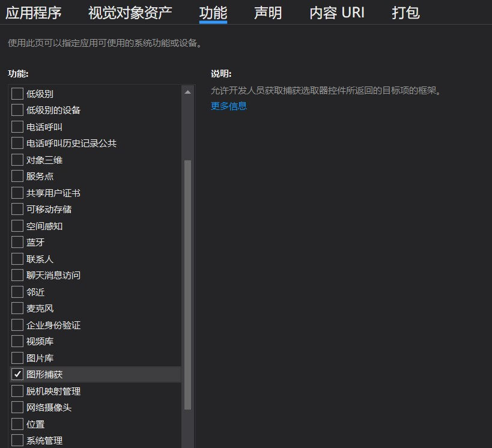Enable the 邻近 checkbox
The height and width of the screenshot is (448, 492).
pyautogui.click(x=17, y=292)
